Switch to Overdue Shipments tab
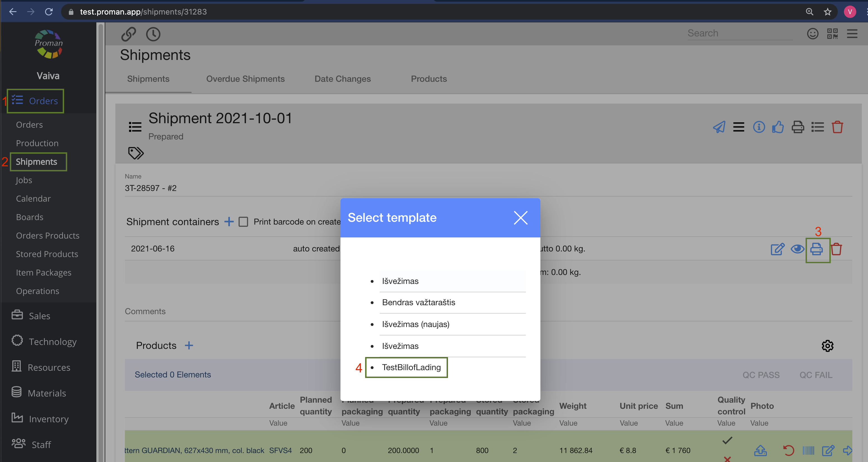868x462 pixels. pyautogui.click(x=245, y=79)
